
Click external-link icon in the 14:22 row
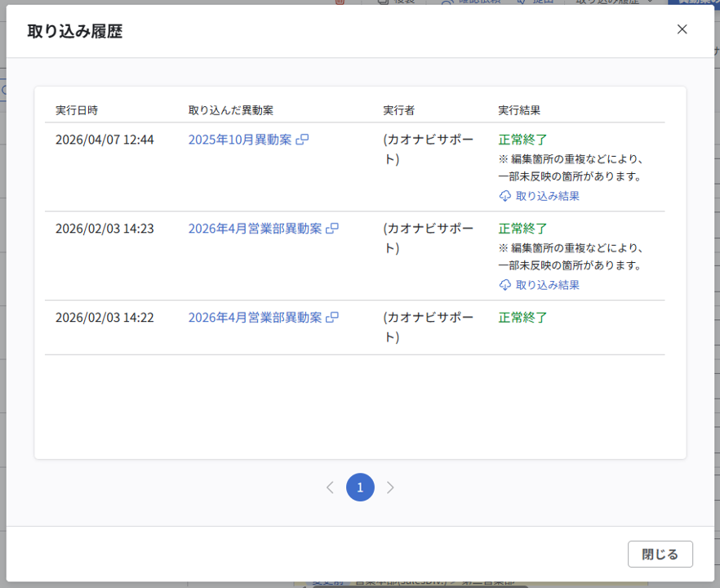point(332,318)
